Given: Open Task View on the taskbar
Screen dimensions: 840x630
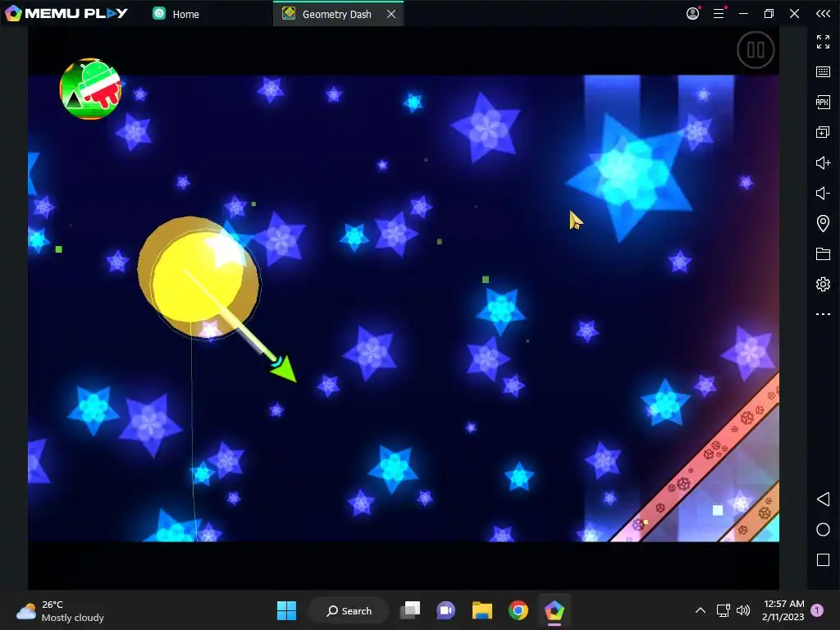Looking at the screenshot, I should [x=410, y=610].
